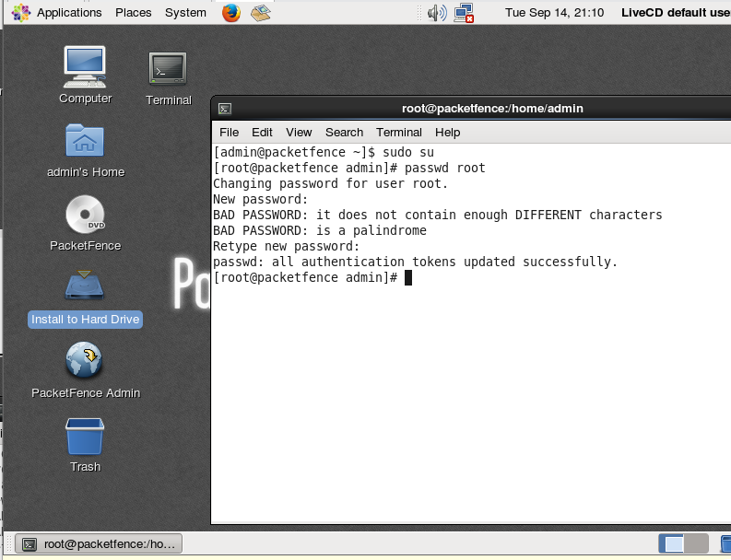Click the Applications menu foot logo icon
This screenshot has height=560, width=731.
(x=21, y=13)
